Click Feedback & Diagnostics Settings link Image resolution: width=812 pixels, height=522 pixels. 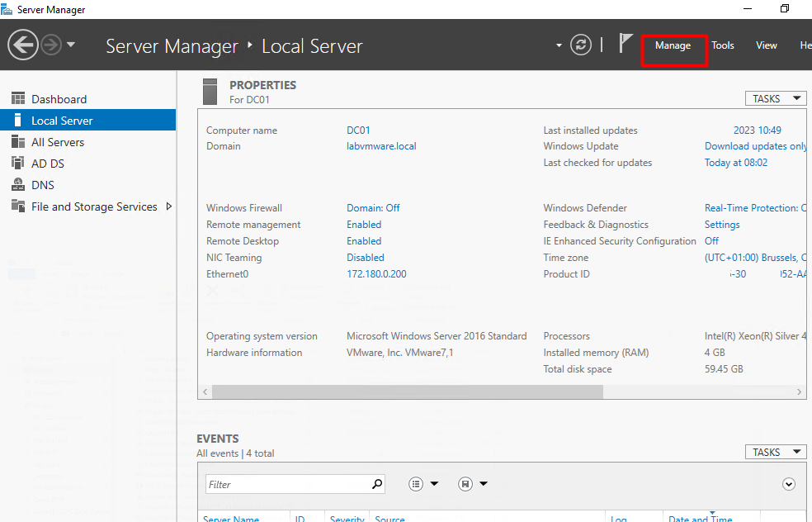pos(722,225)
